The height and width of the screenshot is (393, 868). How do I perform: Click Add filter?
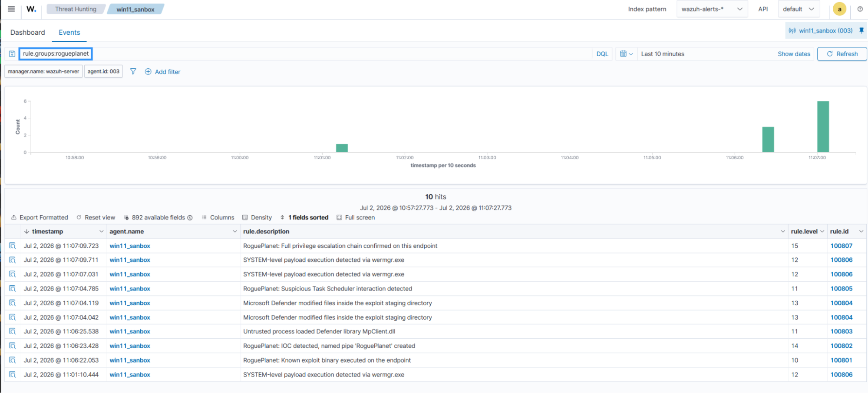[x=163, y=72]
